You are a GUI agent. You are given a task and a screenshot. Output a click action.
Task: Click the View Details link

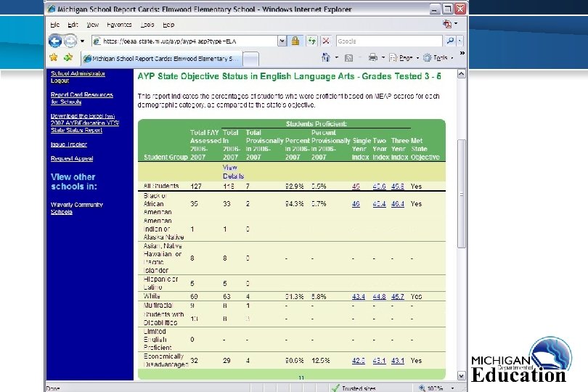tap(233, 172)
